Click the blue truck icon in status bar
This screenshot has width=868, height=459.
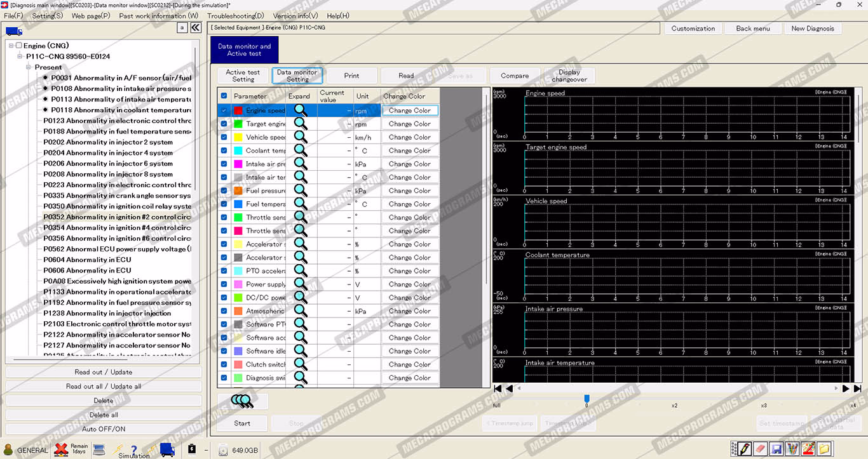click(168, 449)
